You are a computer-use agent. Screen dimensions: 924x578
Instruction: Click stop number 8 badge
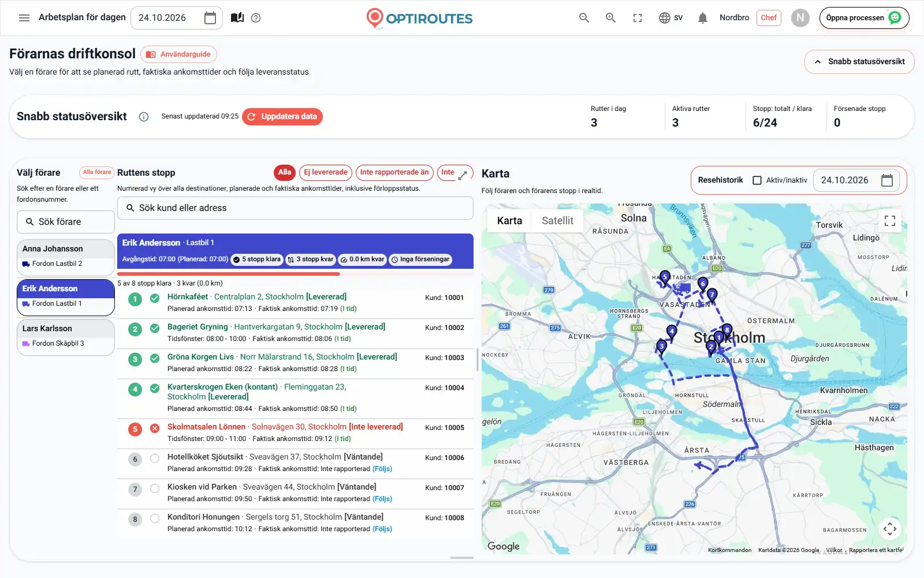tap(135, 520)
